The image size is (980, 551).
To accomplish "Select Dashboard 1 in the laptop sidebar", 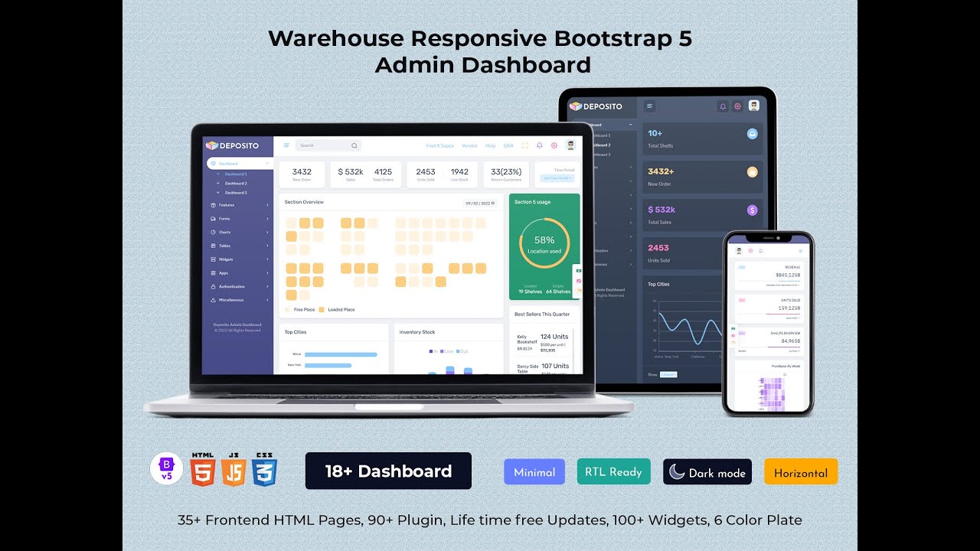I will click(235, 174).
